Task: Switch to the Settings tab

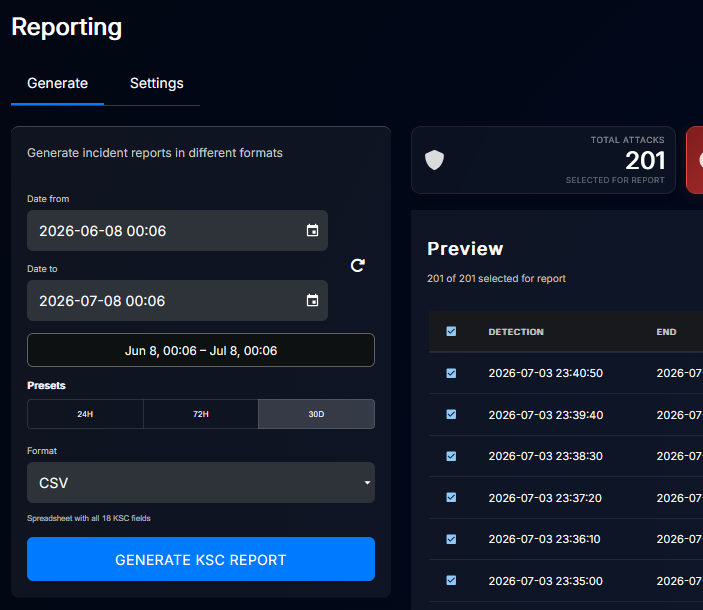Action: tap(156, 83)
